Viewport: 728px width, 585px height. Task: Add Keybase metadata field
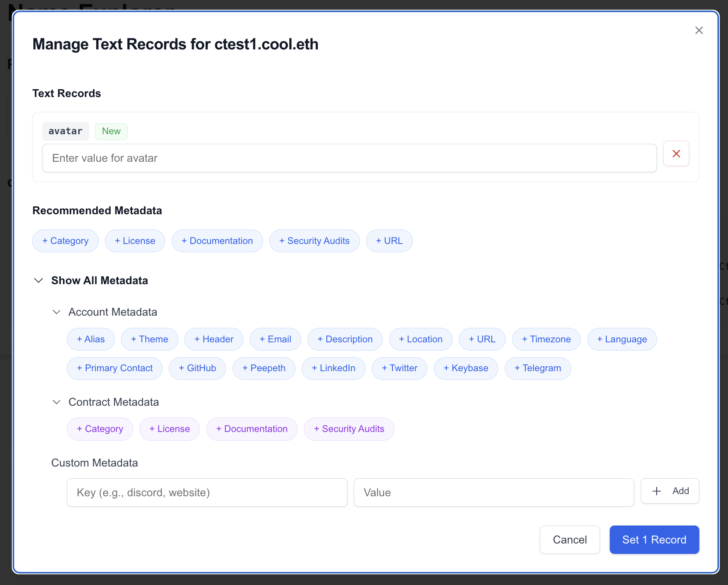[465, 368]
